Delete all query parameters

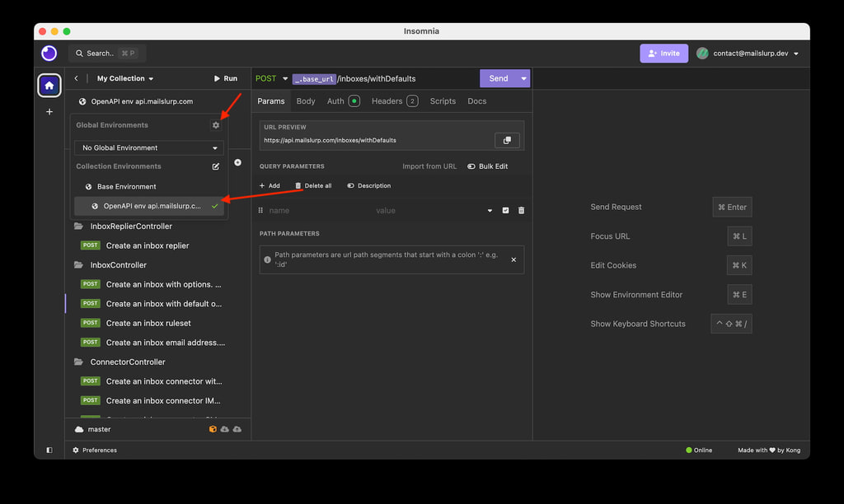pos(313,185)
